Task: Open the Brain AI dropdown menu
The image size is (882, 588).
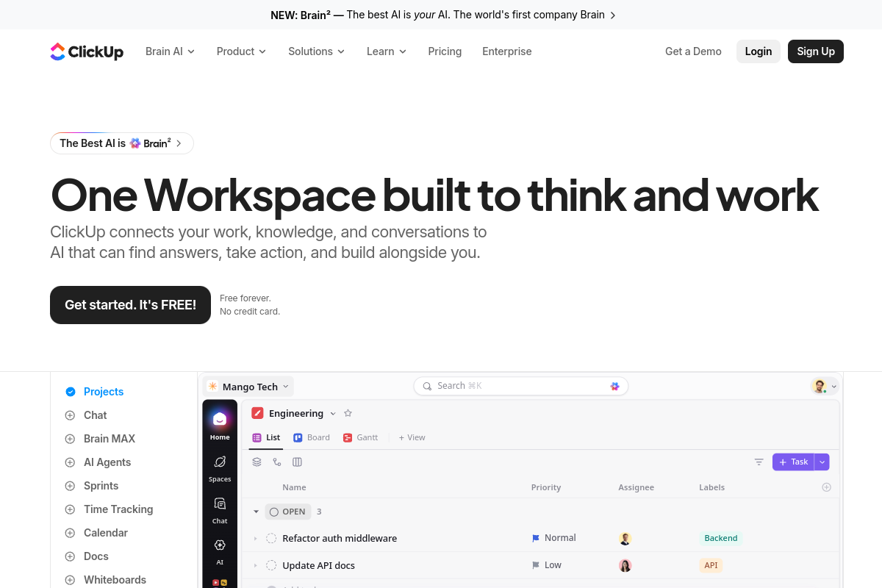Action: [x=171, y=51]
